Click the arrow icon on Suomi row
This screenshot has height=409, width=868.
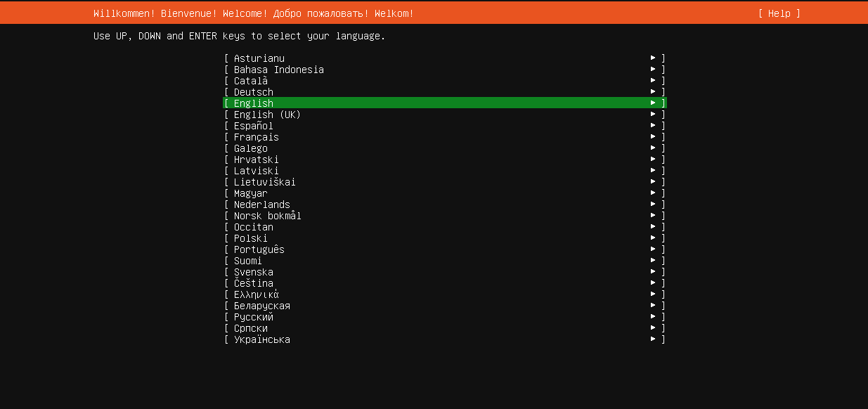point(653,261)
